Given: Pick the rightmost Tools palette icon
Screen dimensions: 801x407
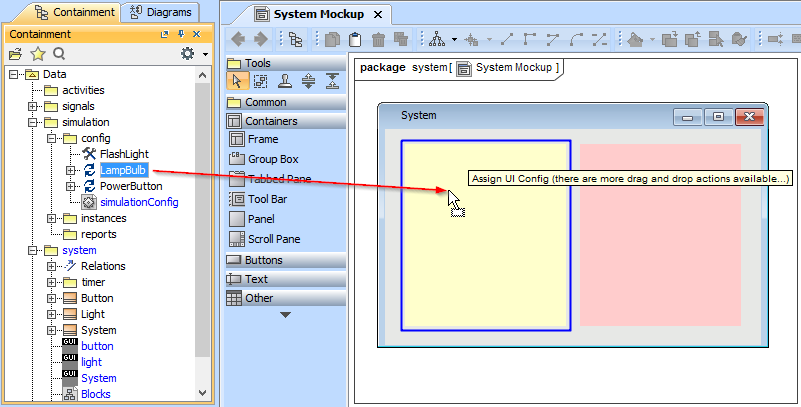Looking at the screenshot, I should click(332, 81).
